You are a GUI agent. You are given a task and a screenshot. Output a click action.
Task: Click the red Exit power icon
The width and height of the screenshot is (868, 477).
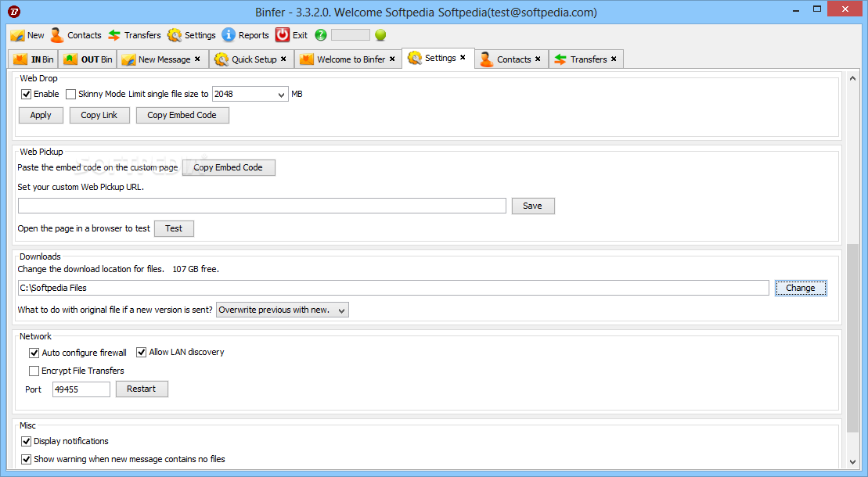[283, 35]
